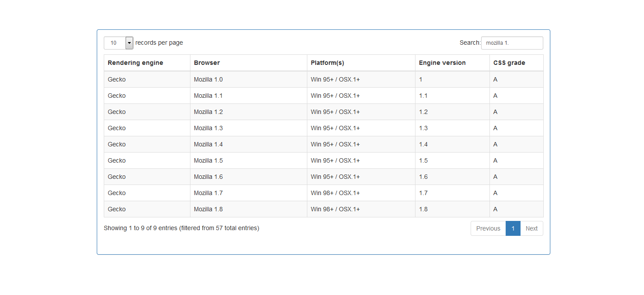Image resolution: width=644 pixels, height=295 pixels.
Task: Click the dropdown arrow next to 10
Action: click(x=128, y=43)
